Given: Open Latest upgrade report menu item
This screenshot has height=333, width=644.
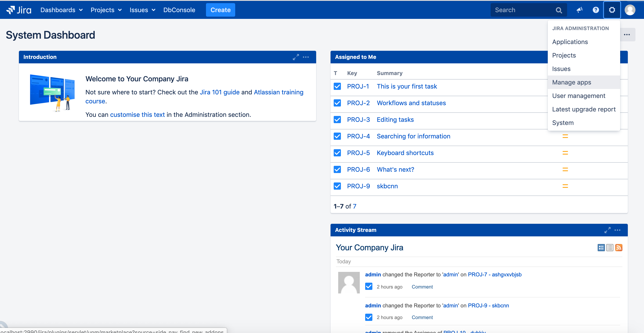Looking at the screenshot, I should click(x=584, y=109).
